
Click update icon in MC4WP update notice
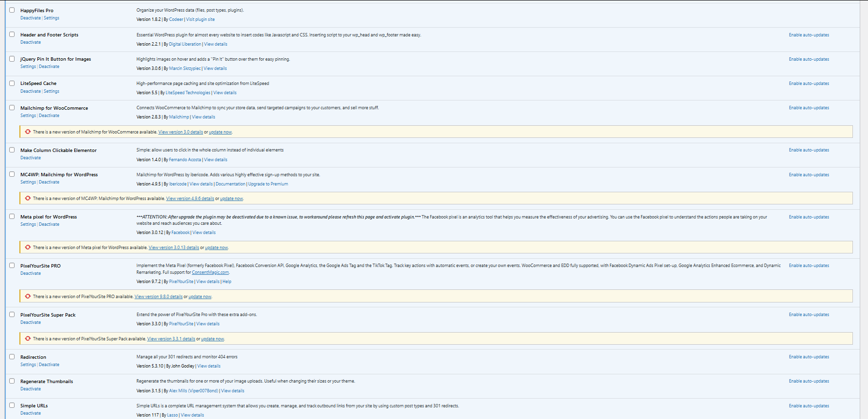click(x=28, y=198)
